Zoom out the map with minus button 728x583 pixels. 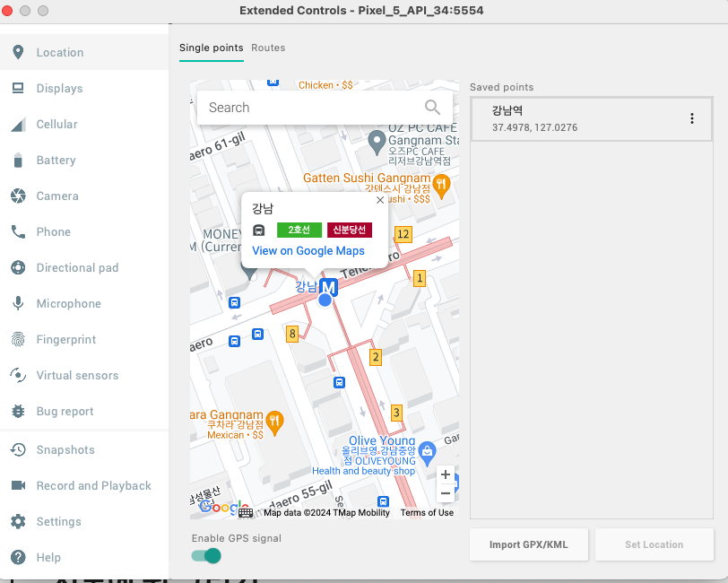coord(446,493)
